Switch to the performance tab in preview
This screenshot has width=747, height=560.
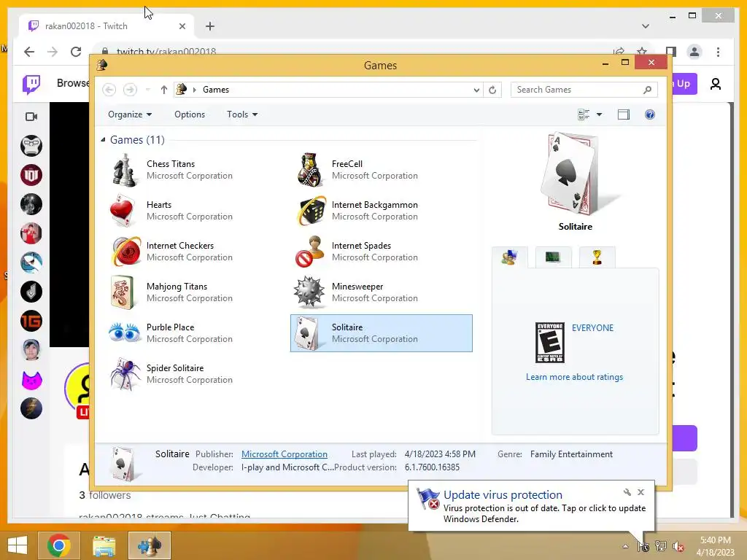553,257
